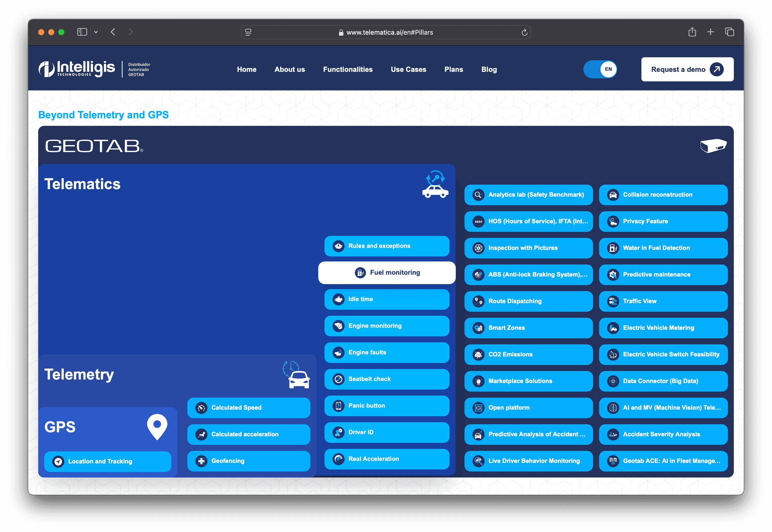Show Safari tab overview
772x532 pixels.
(x=729, y=32)
